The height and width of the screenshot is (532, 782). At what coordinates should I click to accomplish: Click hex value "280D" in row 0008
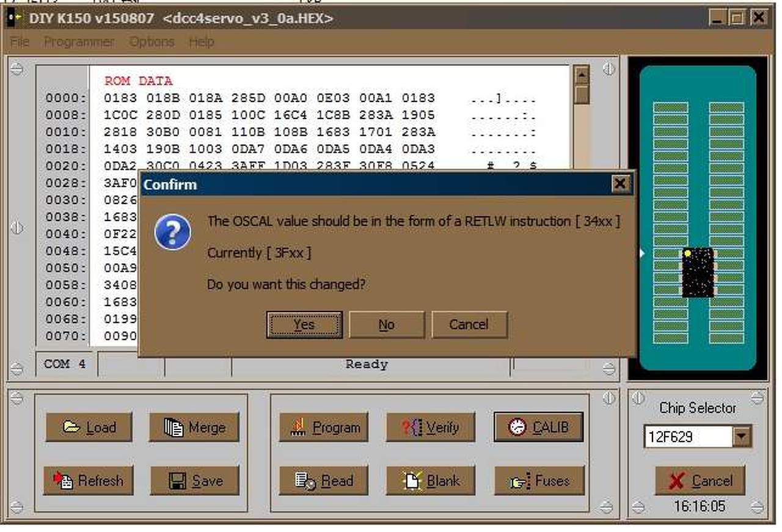(x=163, y=115)
